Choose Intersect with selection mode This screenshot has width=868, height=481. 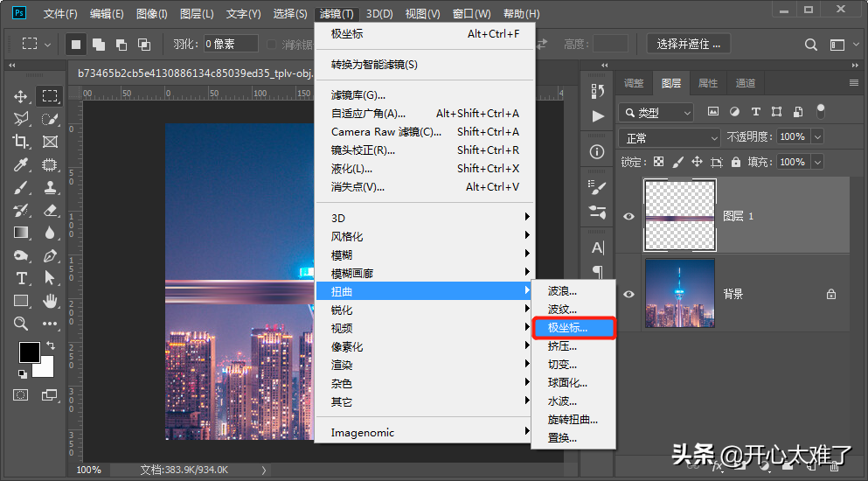pyautogui.click(x=144, y=45)
